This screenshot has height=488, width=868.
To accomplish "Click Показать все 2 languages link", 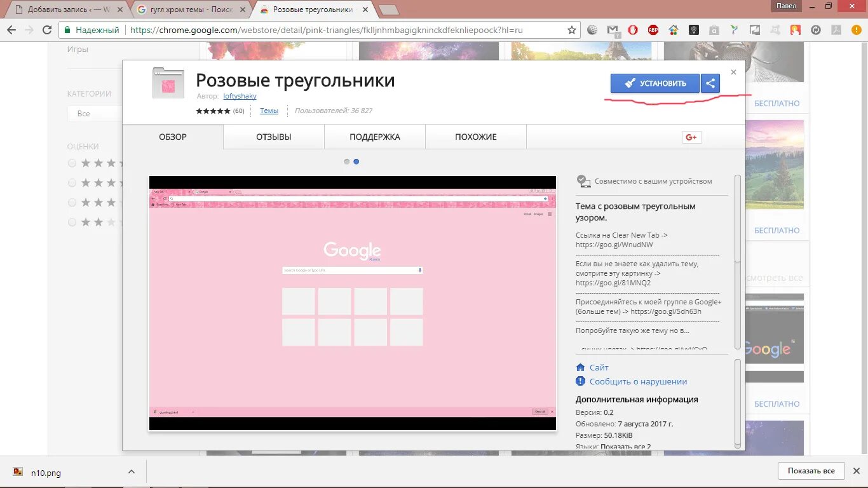I will [626, 447].
